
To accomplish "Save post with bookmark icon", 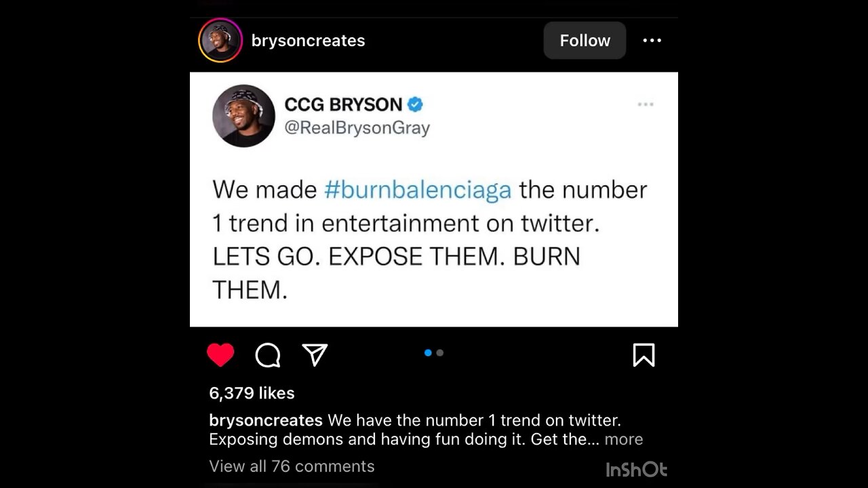I will pyautogui.click(x=644, y=354).
